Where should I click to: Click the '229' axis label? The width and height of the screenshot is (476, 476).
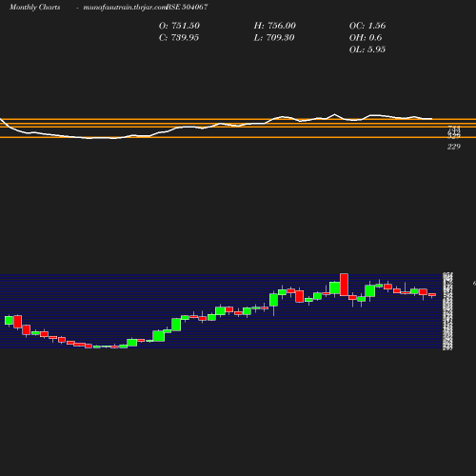[454, 147]
